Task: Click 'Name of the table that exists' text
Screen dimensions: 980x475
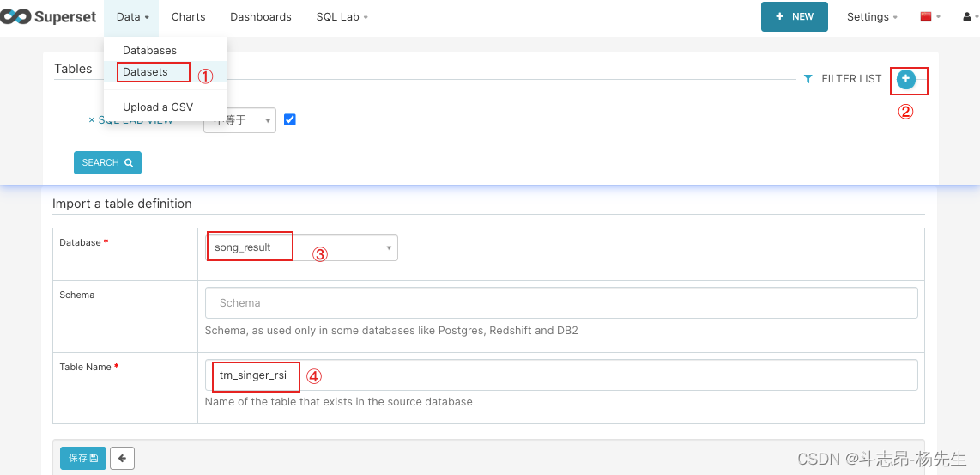Action: point(339,402)
